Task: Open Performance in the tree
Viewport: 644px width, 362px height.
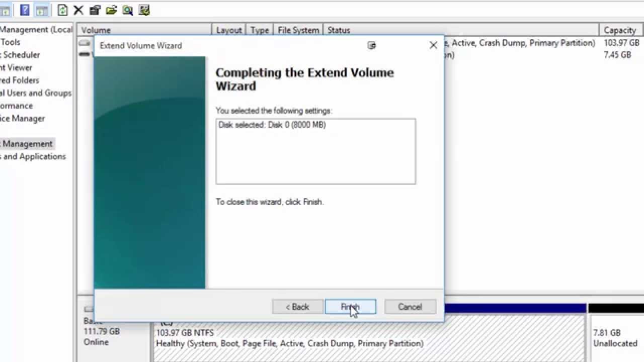Action: click(x=17, y=106)
